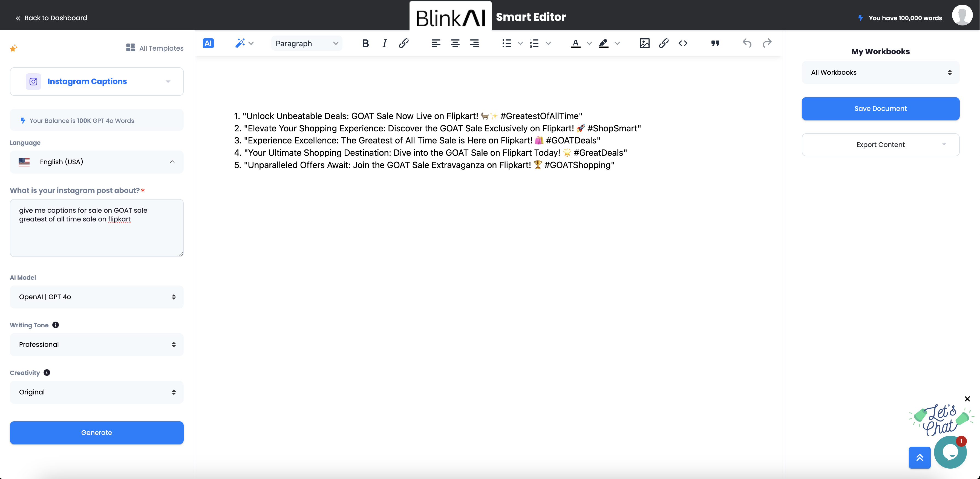Toggle bold formatting in the toolbar
The image size is (980, 479).
[365, 43]
